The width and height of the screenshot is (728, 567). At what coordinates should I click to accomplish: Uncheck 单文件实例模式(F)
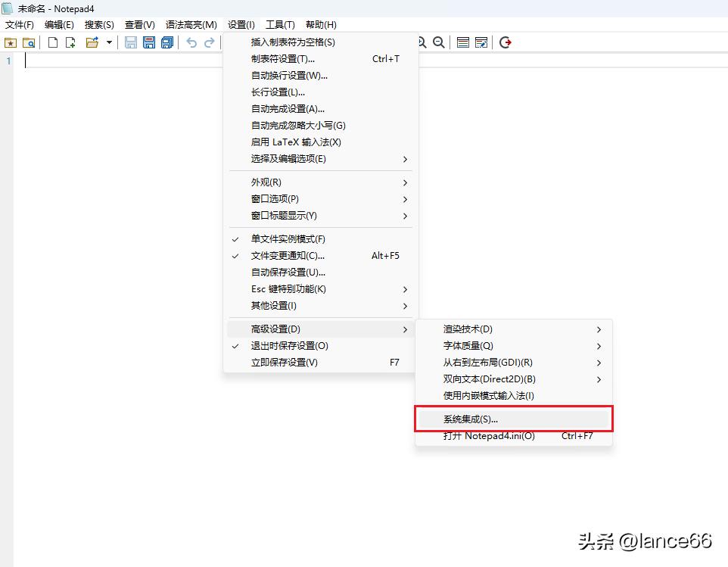pos(321,239)
